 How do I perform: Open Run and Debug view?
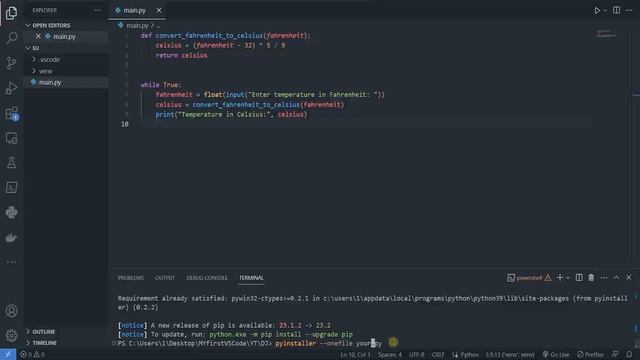(x=11, y=88)
